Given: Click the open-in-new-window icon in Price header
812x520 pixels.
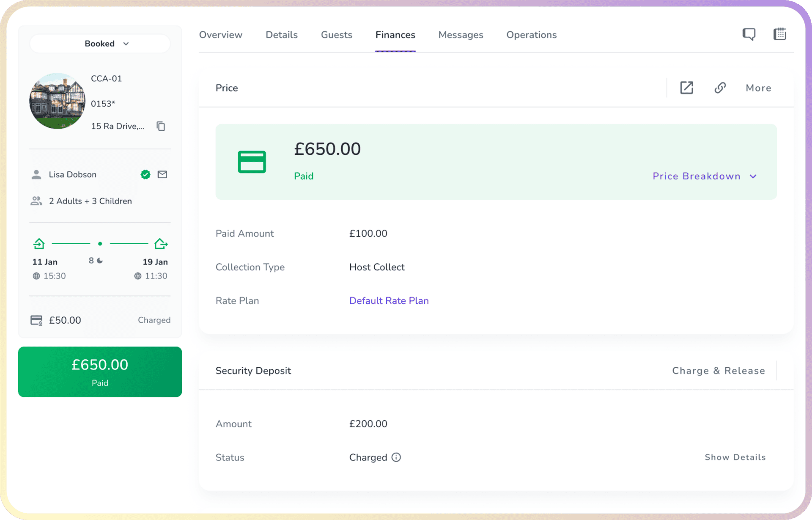Looking at the screenshot, I should (x=686, y=88).
